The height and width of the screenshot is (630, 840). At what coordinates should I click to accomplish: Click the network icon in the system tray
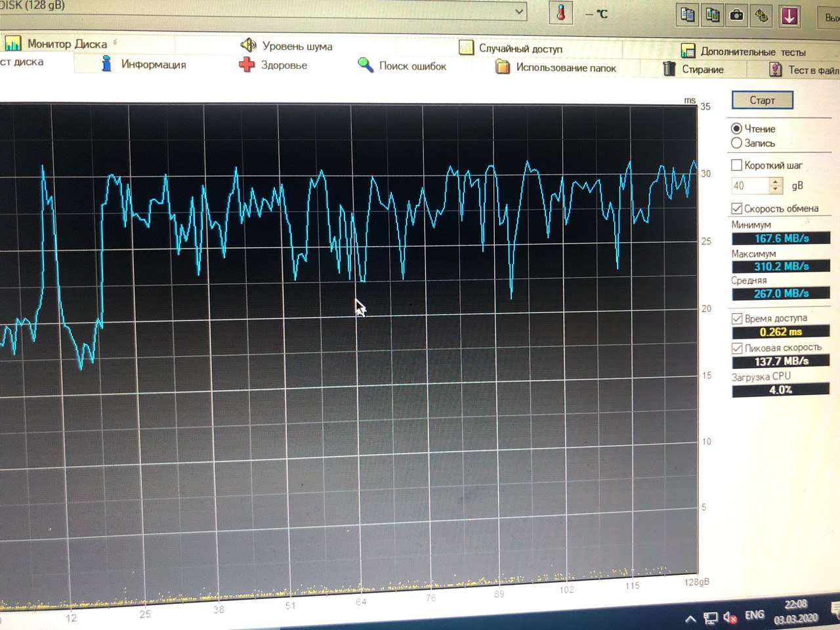711,618
